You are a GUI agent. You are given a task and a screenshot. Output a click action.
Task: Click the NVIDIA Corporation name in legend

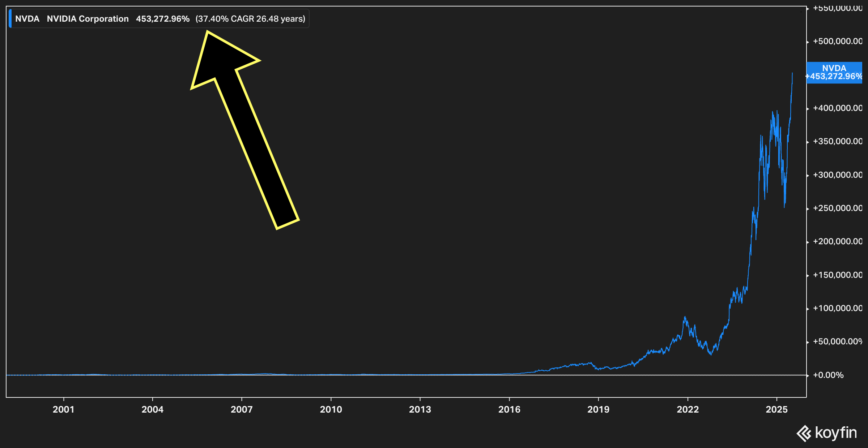click(x=88, y=19)
